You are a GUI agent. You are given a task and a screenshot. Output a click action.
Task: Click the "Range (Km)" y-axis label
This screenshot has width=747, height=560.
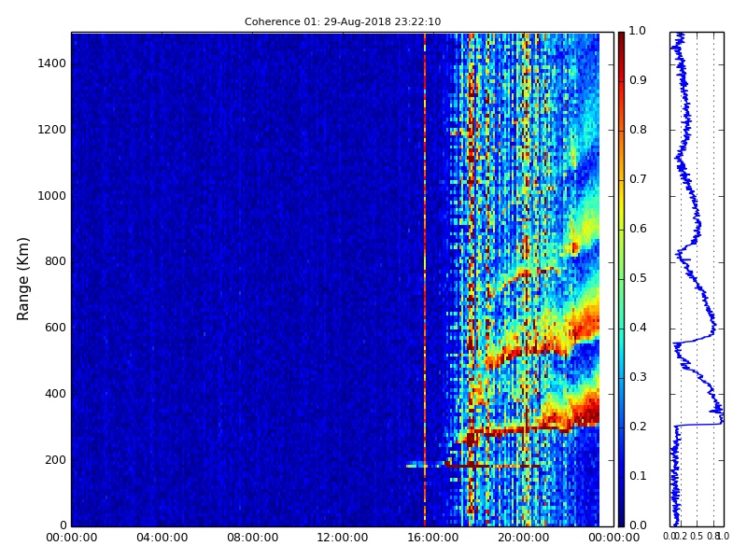coord(22,279)
